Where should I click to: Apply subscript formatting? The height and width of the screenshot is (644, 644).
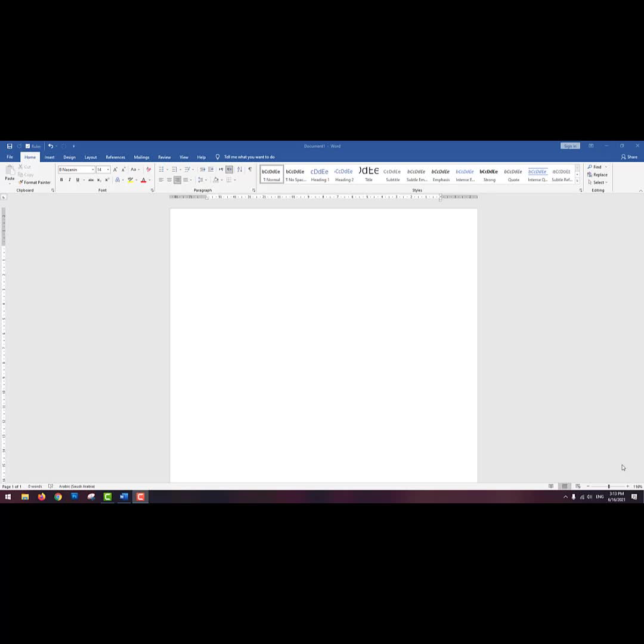click(99, 180)
